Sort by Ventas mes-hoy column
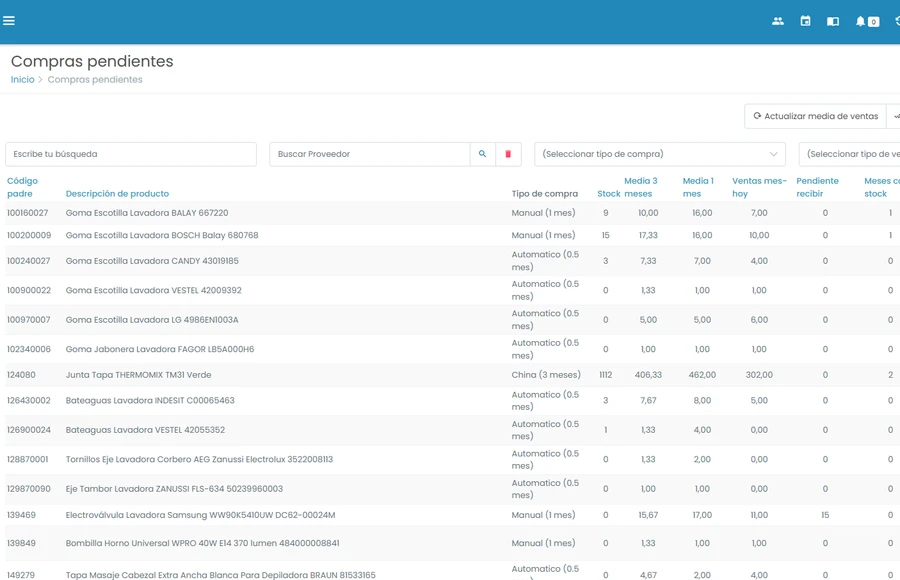Viewport: 900px width, 580px height. pyautogui.click(x=759, y=187)
